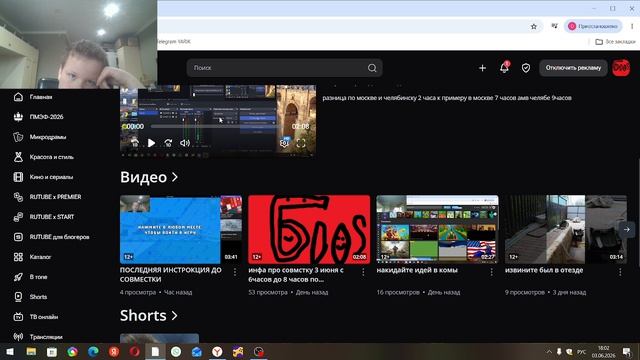640x360 pixels.
Task: Rewind the video 10 seconds
Action: (134, 143)
